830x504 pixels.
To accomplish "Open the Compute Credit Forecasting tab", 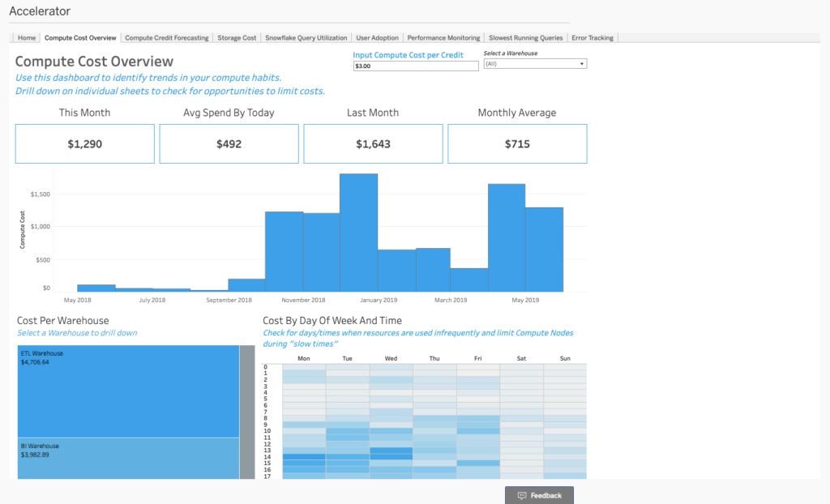I will point(166,36).
